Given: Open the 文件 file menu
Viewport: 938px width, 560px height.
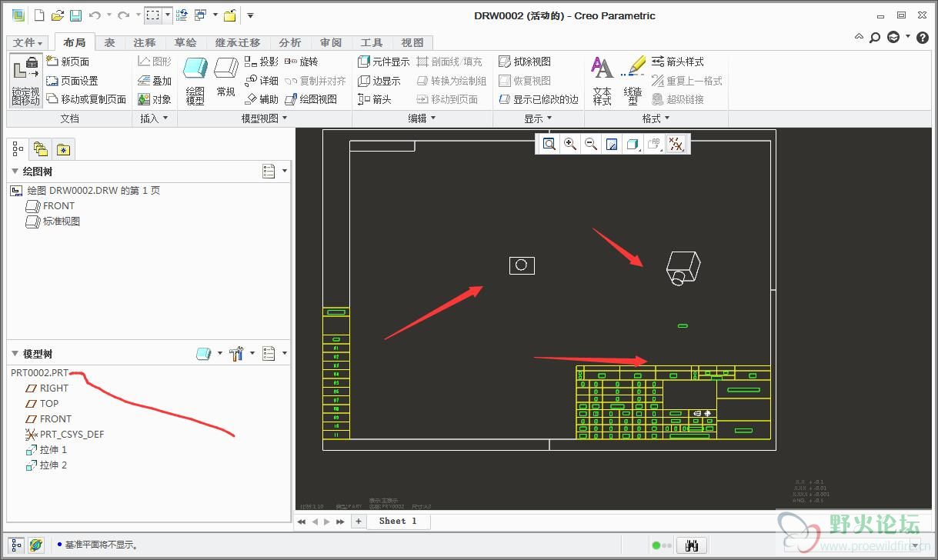Looking at the screenshot, I should [29, 43].
